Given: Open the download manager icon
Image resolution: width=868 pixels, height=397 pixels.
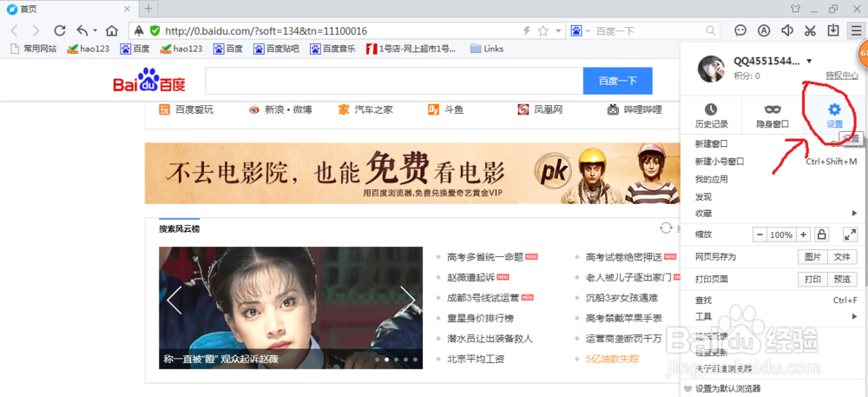Looking at the screenshot, I should coord(832,30).
